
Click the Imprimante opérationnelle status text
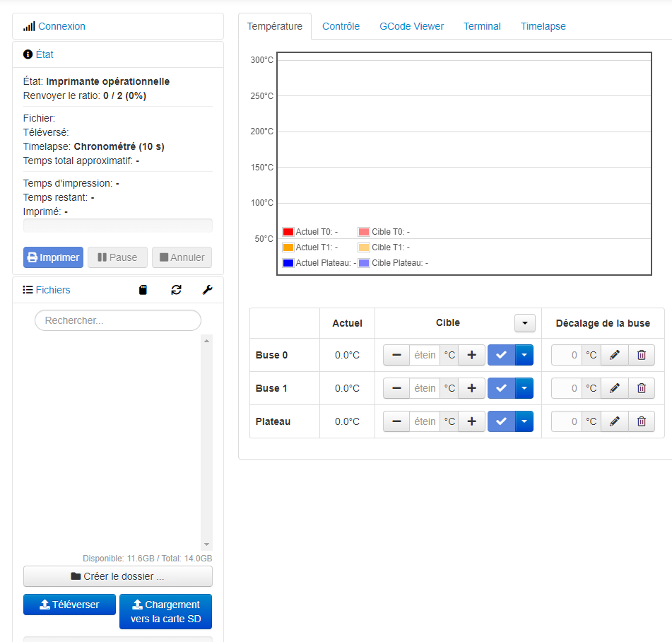coord(108,81)
